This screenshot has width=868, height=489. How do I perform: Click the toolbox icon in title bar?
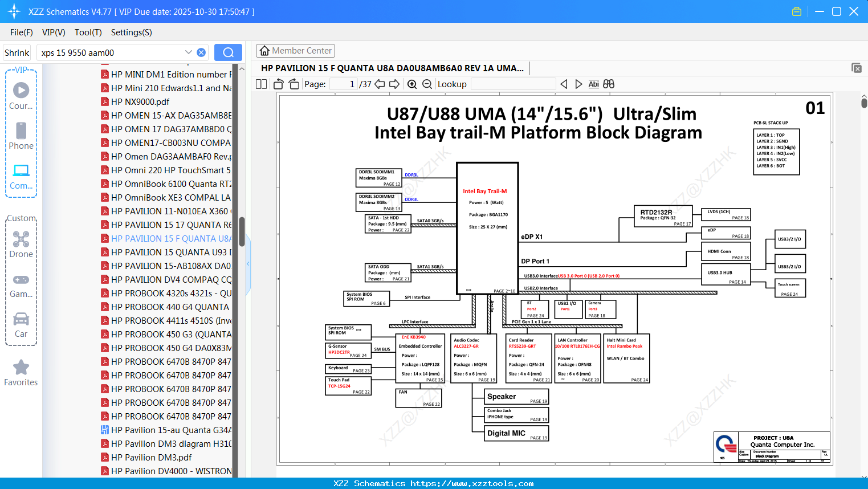point(797,11)
